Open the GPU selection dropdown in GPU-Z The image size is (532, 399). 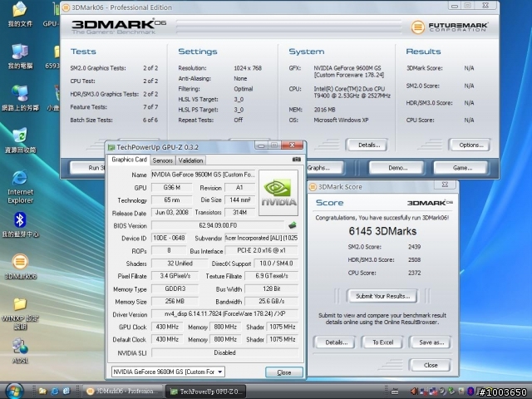click(x=168, y=372)
